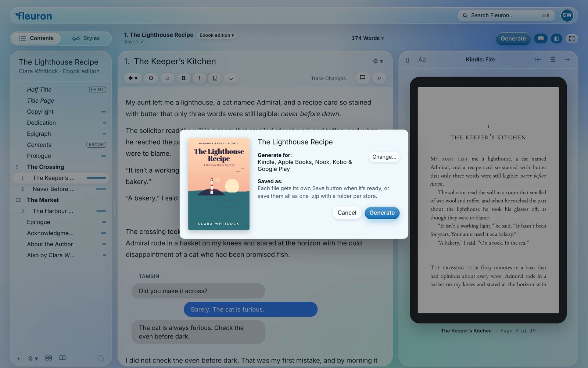Open the preview table of contents icon

coord(553,60)
